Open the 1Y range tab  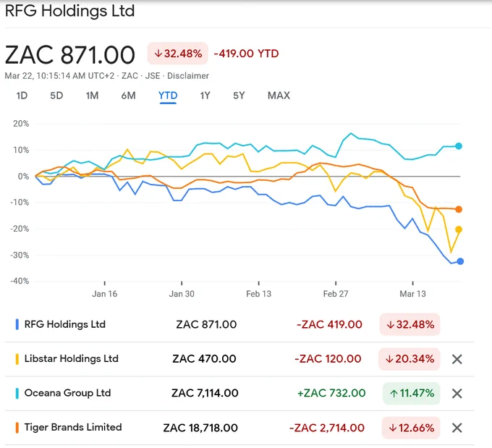[205, 96]
